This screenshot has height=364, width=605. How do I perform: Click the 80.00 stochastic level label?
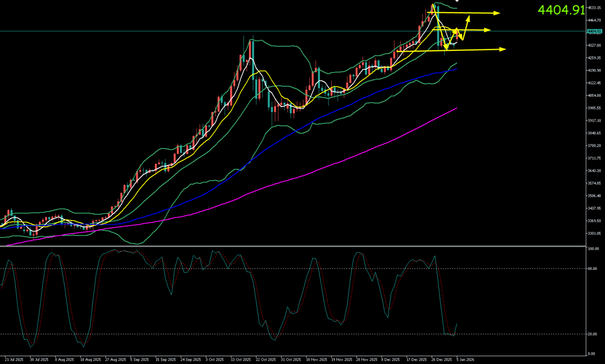592,269
